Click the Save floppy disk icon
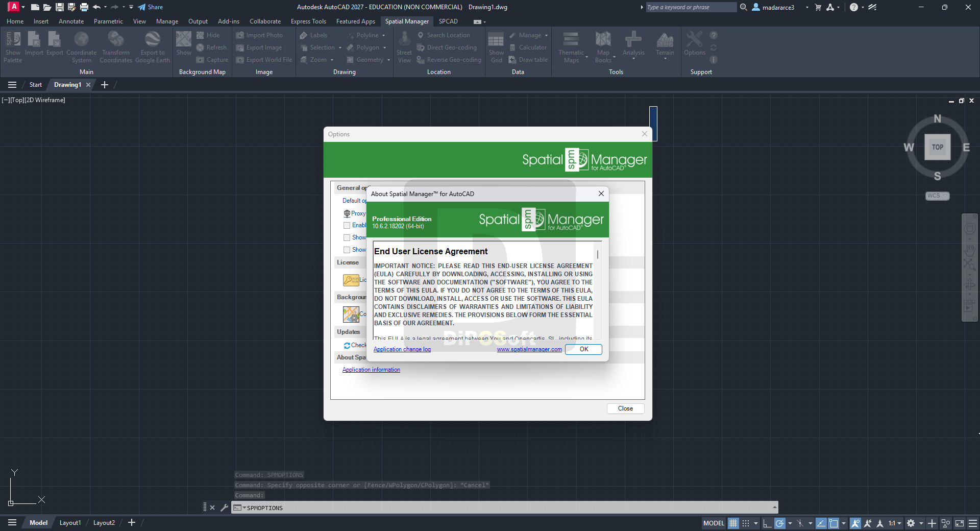This screenshot has height=531, width=980. [60, 7]
